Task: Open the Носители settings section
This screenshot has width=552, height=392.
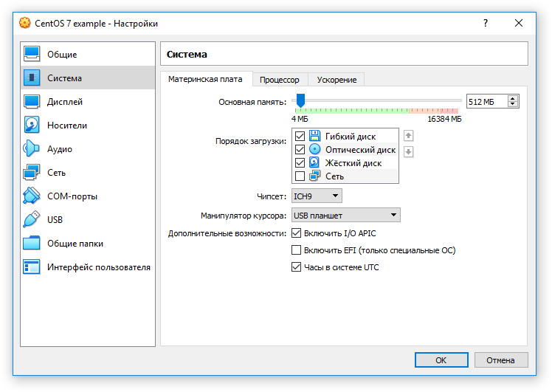Action: (x=88, y=125)
